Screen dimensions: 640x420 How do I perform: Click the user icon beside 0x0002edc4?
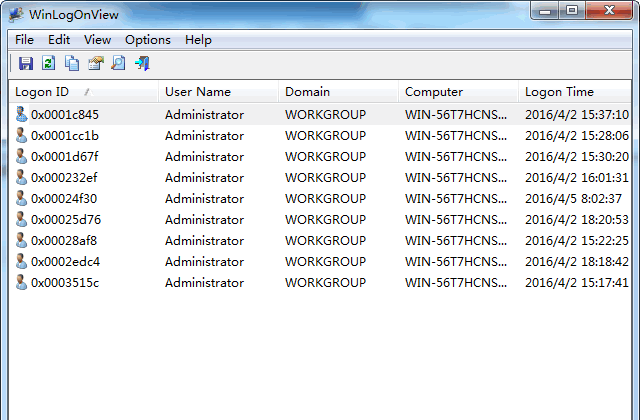pos(21,262)
